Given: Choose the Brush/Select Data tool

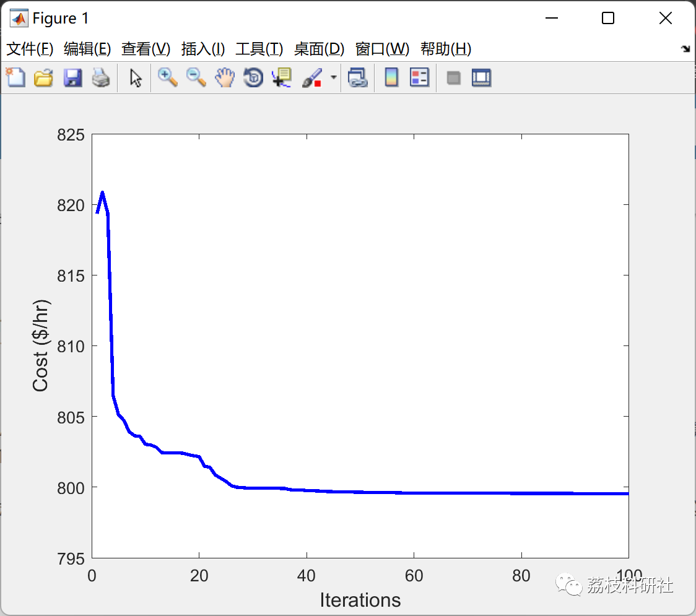Looking at the screenshot, I should 311,77.
